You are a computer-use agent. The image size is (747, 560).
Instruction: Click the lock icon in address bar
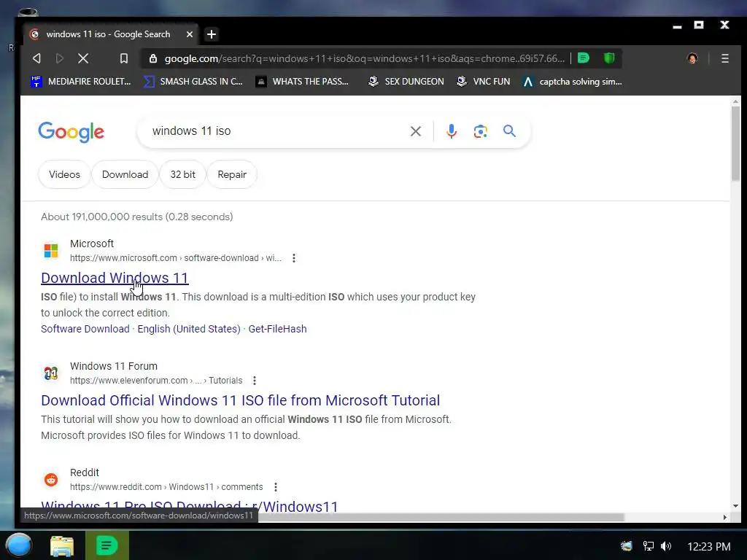[x=153, y=58]
